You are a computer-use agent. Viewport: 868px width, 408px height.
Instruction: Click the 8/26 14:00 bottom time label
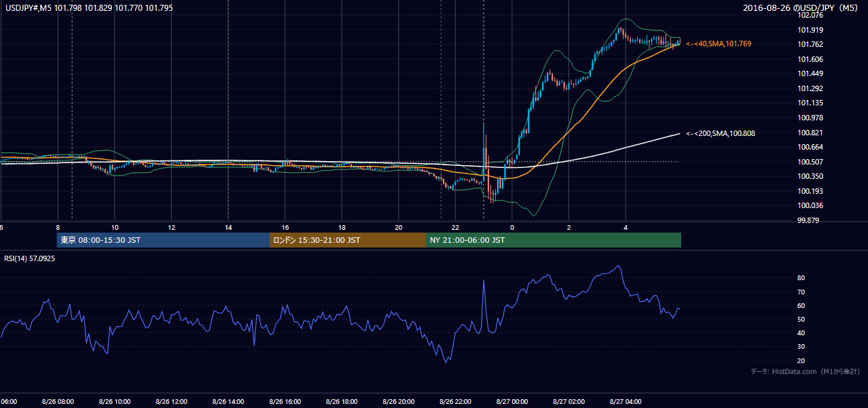[x=228, y=402]
